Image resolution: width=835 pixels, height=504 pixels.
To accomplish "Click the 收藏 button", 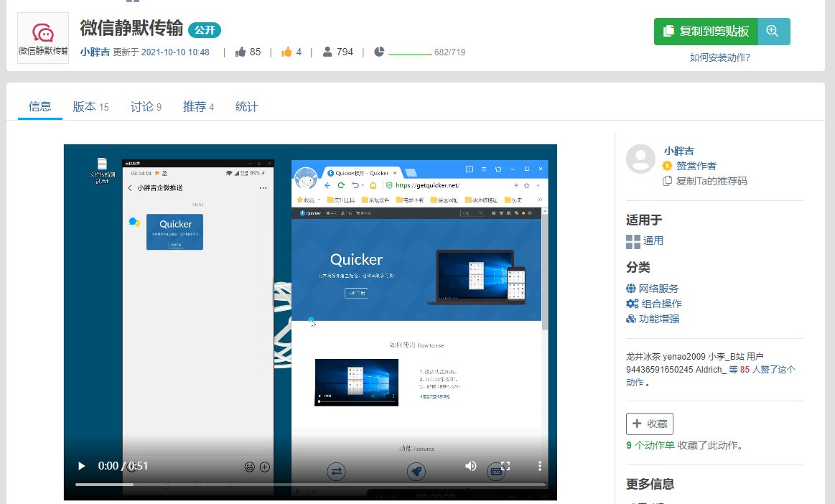I will 650,424.
